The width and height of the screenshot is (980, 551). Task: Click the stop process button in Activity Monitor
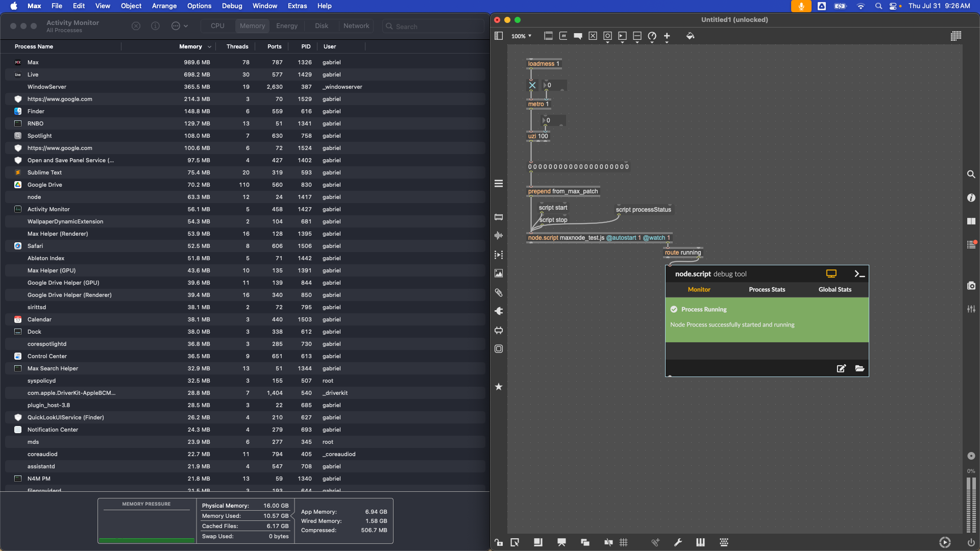(x=136, y=26)
